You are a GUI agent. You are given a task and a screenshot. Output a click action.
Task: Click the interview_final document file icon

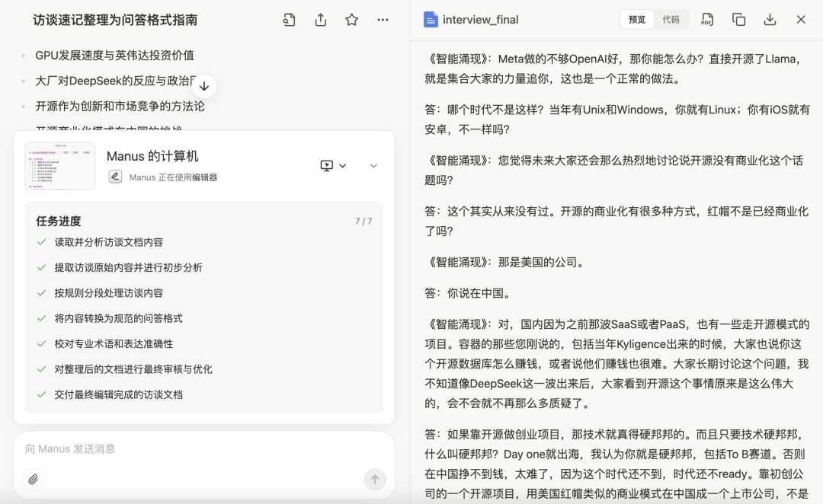coord(431,19)
